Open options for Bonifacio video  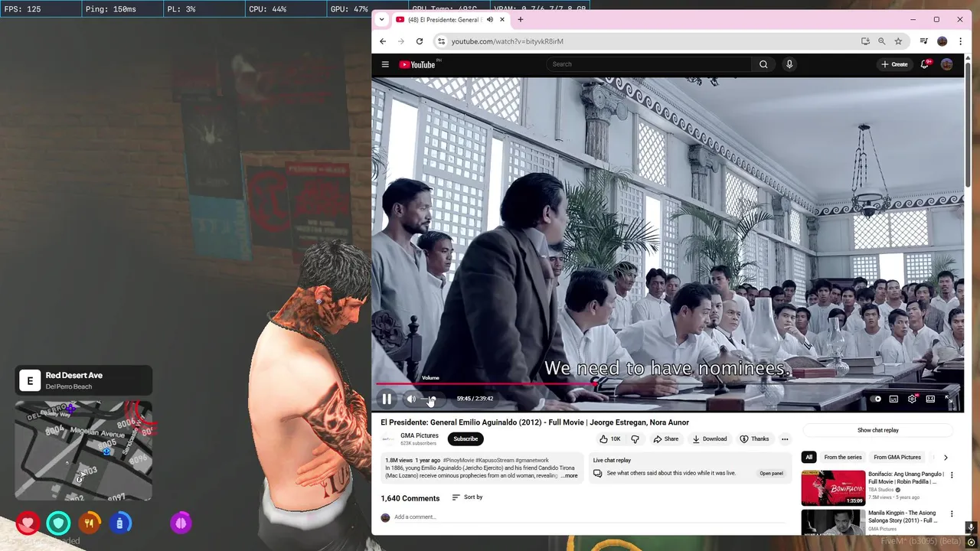point(952,475)
